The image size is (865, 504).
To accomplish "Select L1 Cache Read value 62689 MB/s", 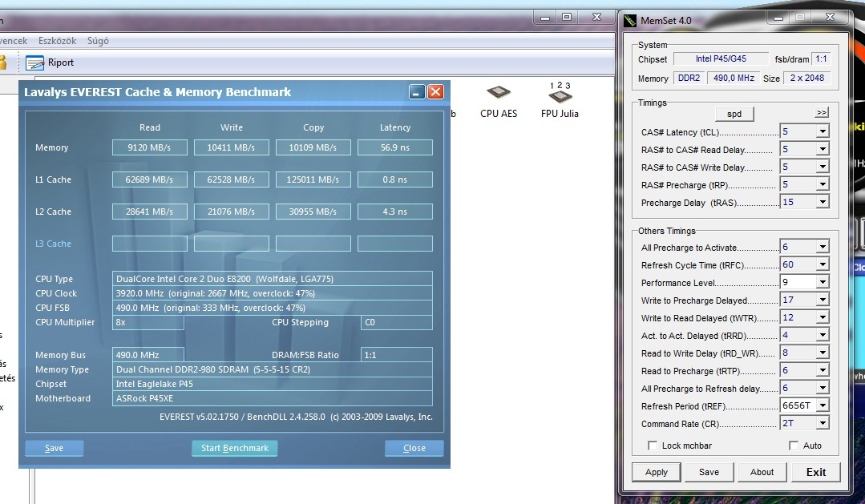I will (149, 179).
